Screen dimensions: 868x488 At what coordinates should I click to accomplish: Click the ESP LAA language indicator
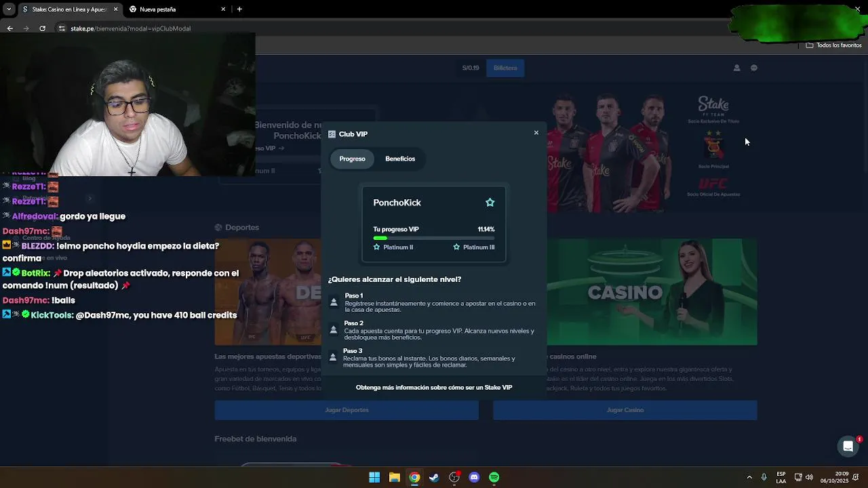[781, 477]
